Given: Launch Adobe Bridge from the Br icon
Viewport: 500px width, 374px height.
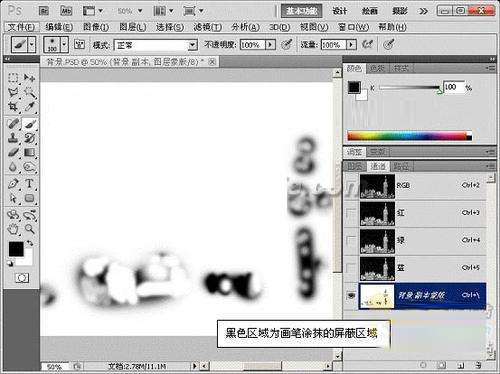Looking at the screenshot, I should (x=44, y=11).
